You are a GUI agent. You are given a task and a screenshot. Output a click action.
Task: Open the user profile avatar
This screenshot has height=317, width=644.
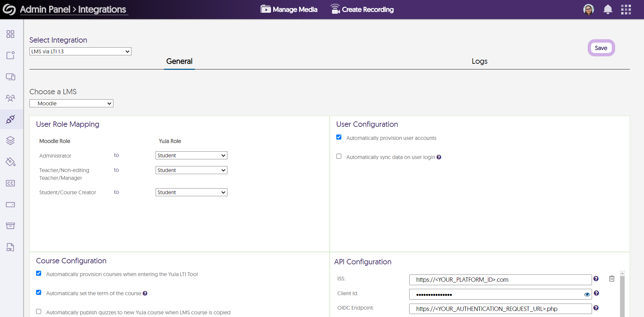click(x=589, y=9)
